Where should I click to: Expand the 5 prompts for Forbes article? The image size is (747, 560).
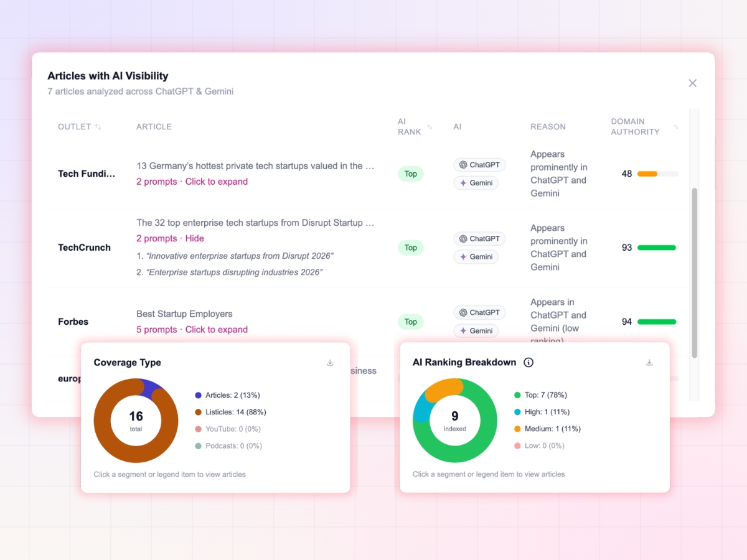click(x=192, y=330)
